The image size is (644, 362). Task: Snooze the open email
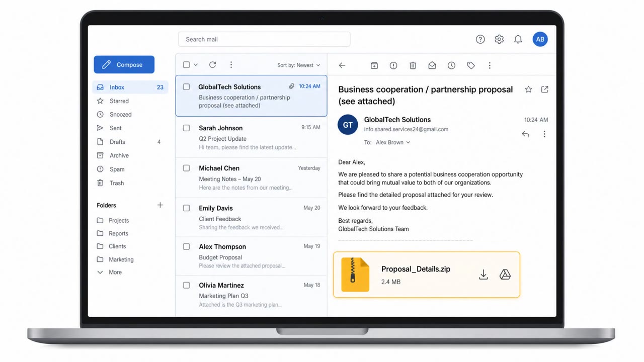451,65
